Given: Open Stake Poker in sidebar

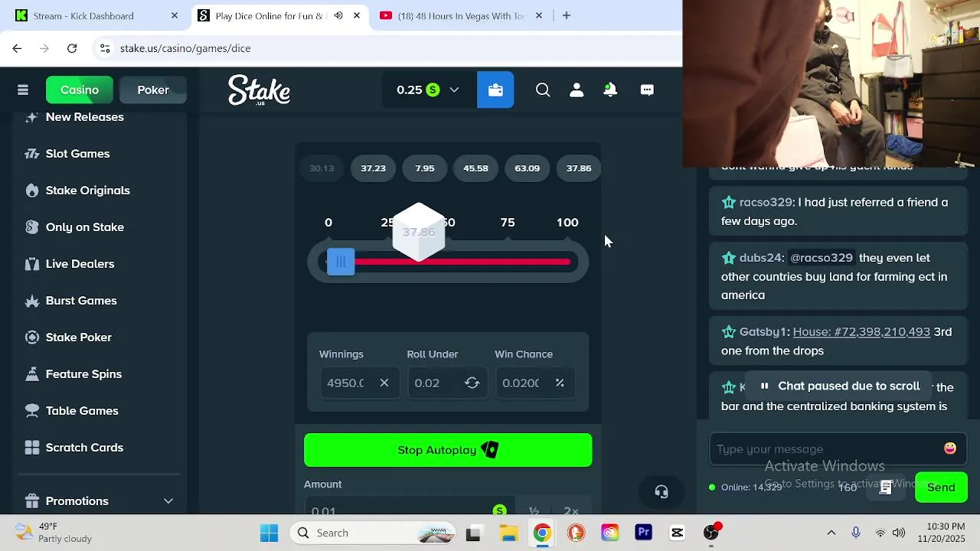Looking at the screenshot, I should [x=79, y=337].
